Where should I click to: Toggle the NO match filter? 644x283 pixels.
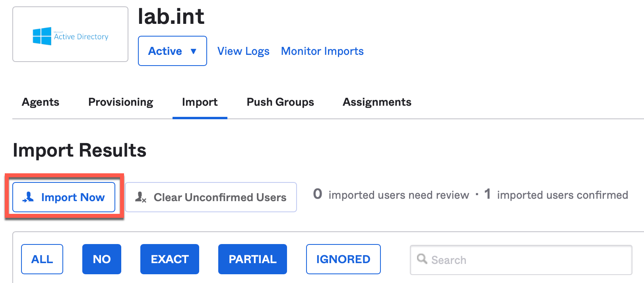(102, 259)
